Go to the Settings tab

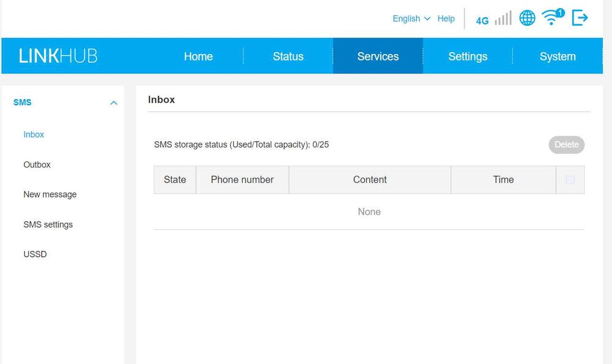click(x=468, y=56)
